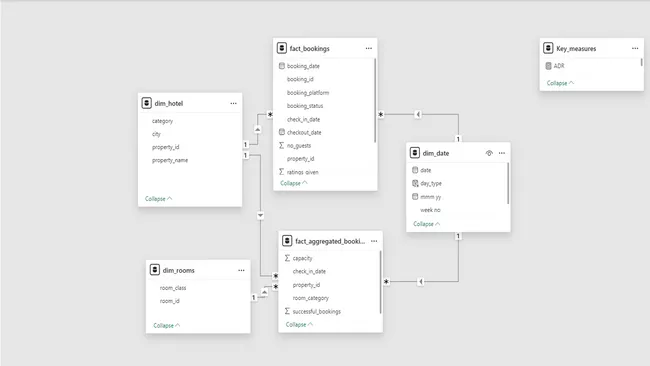This screenshot has height=366, width=650.
Task: Select property_id in fact_aggregated_bookings
Action: click(306, 285)
